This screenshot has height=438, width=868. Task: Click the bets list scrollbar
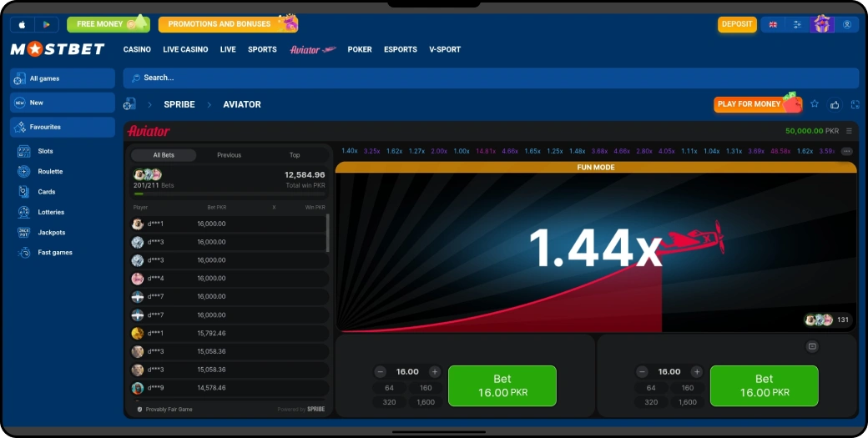[x=328, y=233]
